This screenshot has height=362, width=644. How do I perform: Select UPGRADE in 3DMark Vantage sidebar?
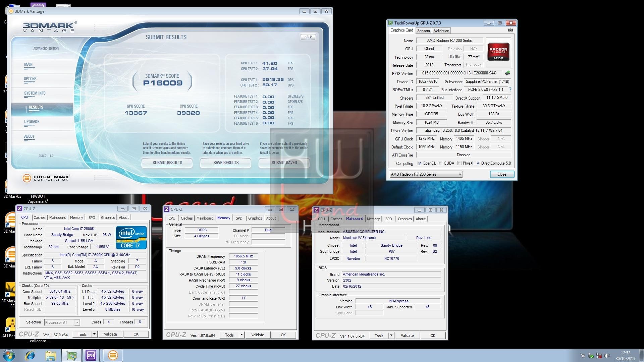32,122
